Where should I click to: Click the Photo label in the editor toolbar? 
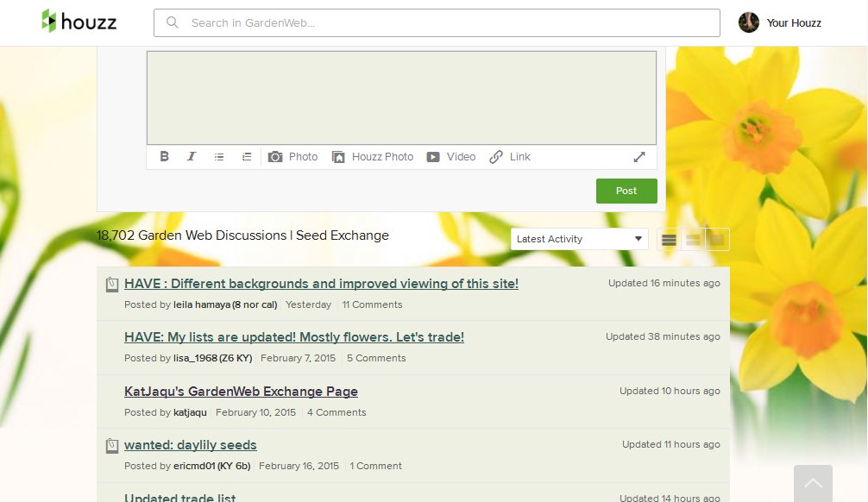(304, 157)
